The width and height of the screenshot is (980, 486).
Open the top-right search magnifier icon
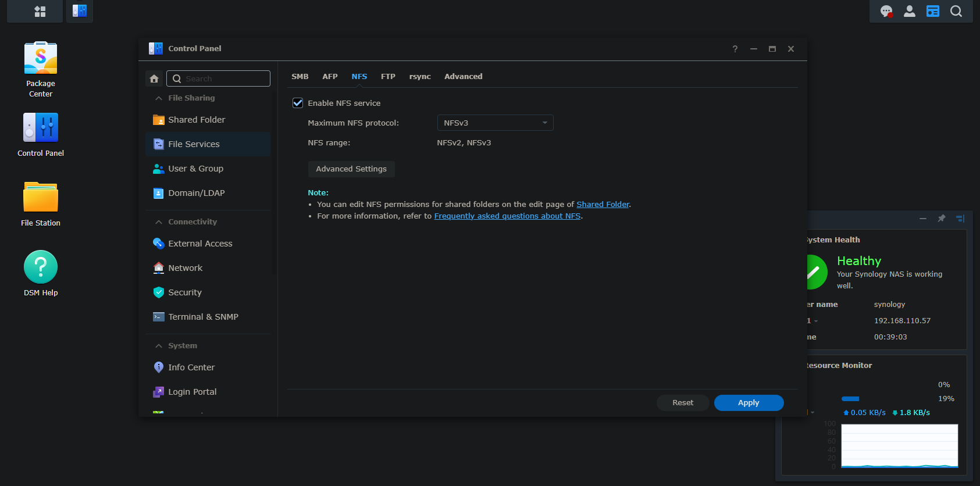click(956, 11)
